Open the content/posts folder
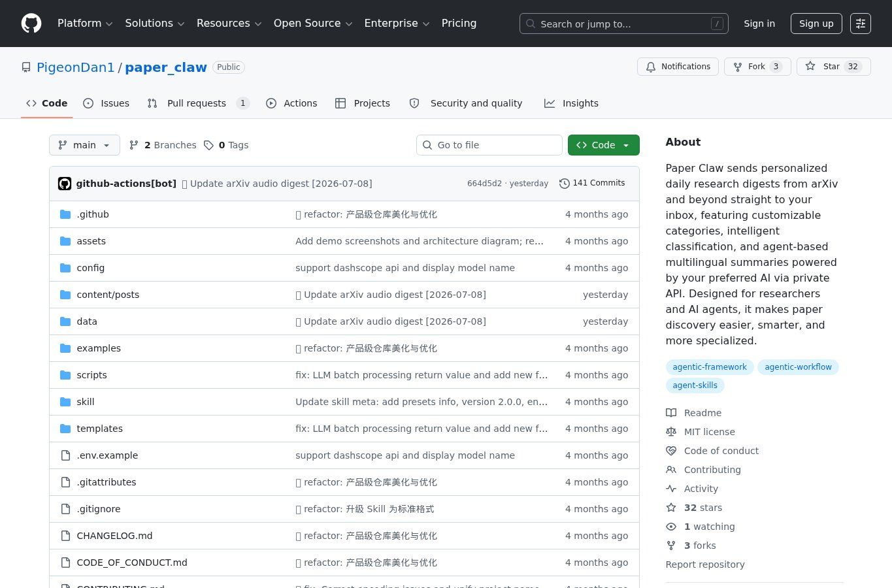The image size is (892, 588). pyautogui.click(x=108, y=295)
